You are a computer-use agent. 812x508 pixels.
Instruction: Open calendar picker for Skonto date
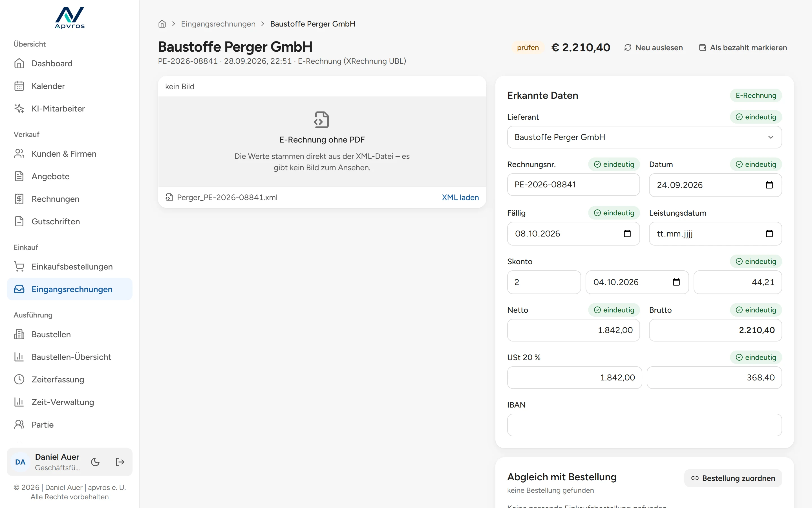click(676, 282)
